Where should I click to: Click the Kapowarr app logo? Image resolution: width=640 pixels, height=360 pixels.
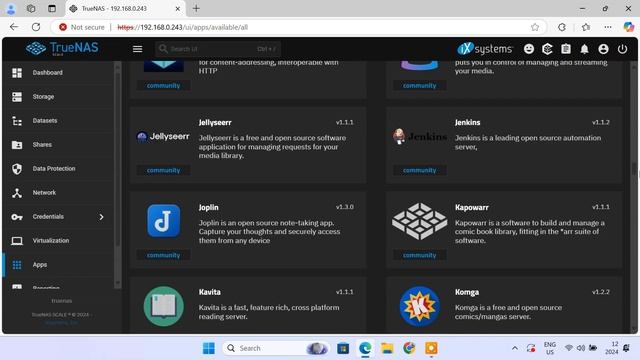tap(419, 221)
